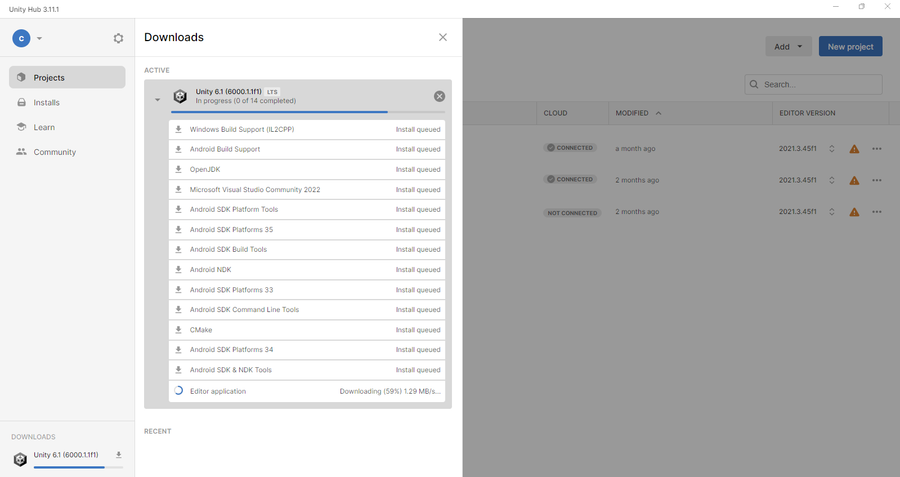The width and height of the screenshot is (900, 477).
Task: Open the Hub settings gear icon
Action: tap(118, 38)
